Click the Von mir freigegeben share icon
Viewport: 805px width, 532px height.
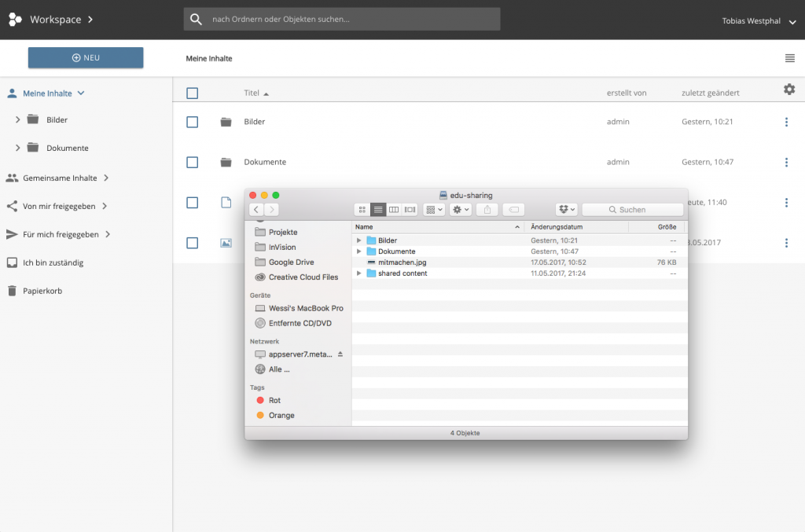point(10,206)
